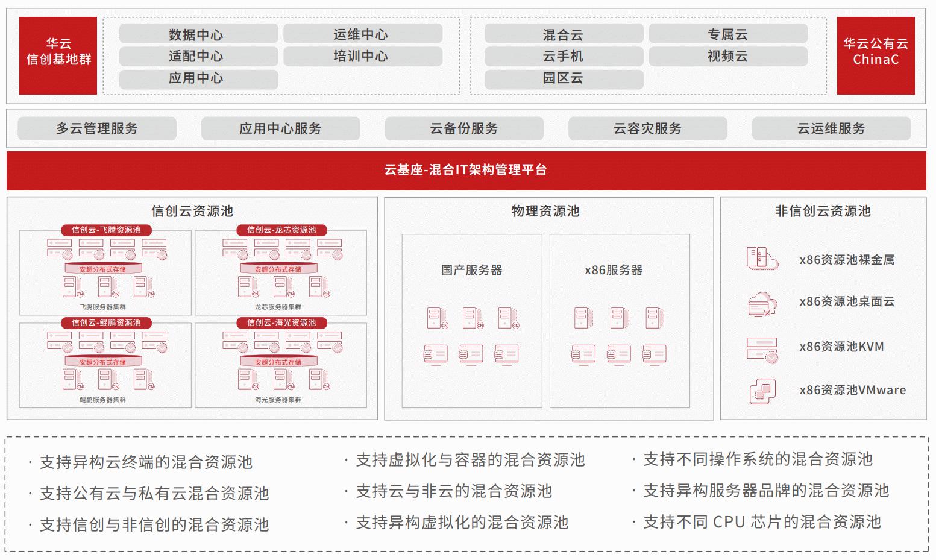
Task: Click the red 华云信创基地群 block
Action: 58,55
